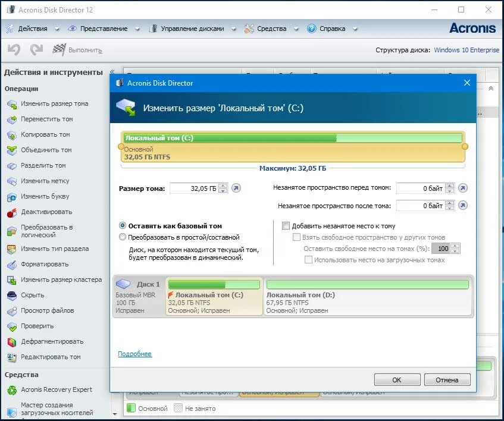The image size is (504, 421).
Task: Collapse the Действия и инструменты panel
Action: (x=112, y=72)
